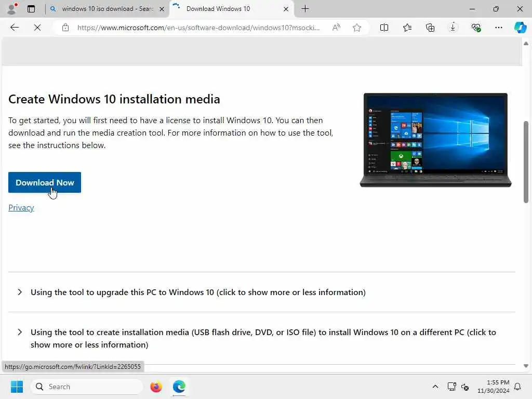
Task: Open the notifications bell
Action: pyautogui.click(x=517, y=387)
